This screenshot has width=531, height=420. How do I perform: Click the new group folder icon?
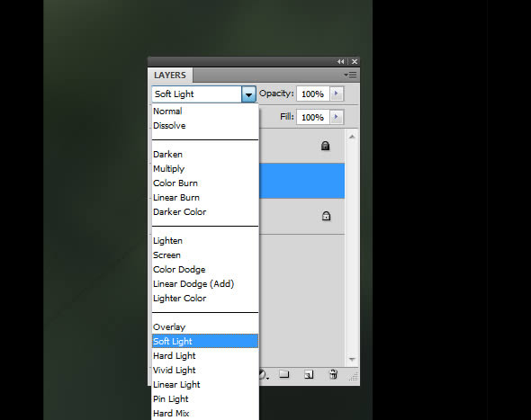(284, 374)
